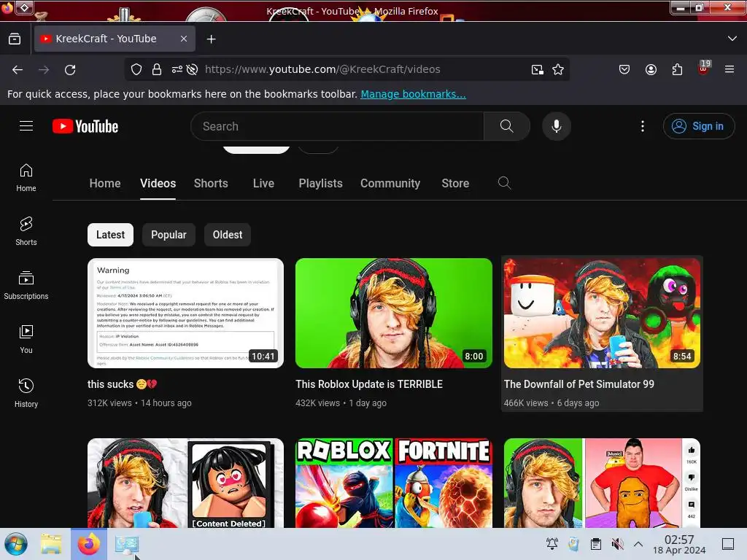Show site security padlock info
747x560 pixels.
(157, 69)
